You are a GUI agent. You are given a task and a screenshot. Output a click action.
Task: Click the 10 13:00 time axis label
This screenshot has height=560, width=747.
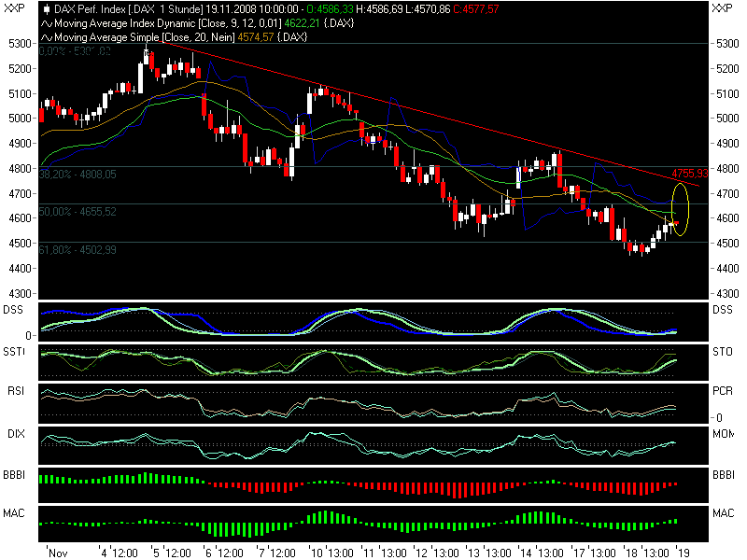(332, 553)
